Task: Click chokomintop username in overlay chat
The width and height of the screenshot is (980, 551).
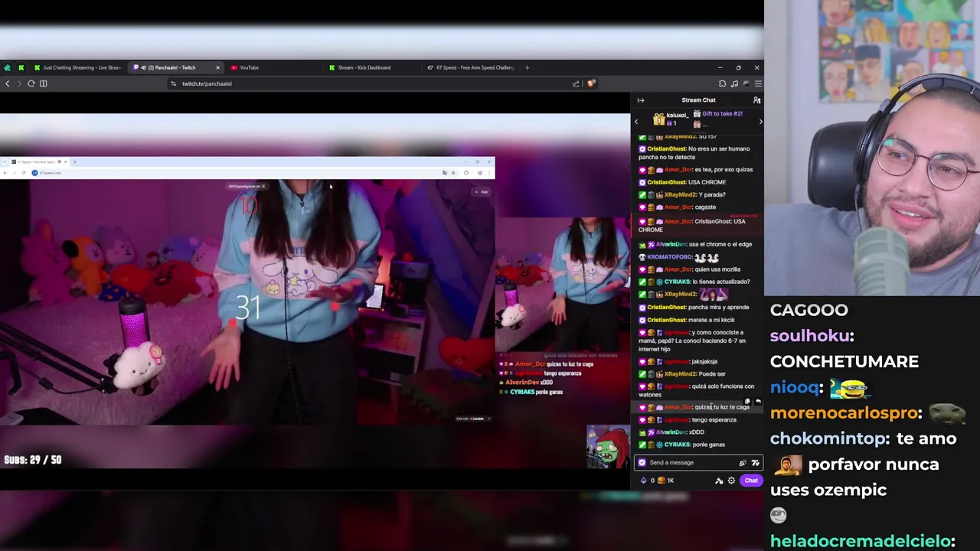Action: 829,439
